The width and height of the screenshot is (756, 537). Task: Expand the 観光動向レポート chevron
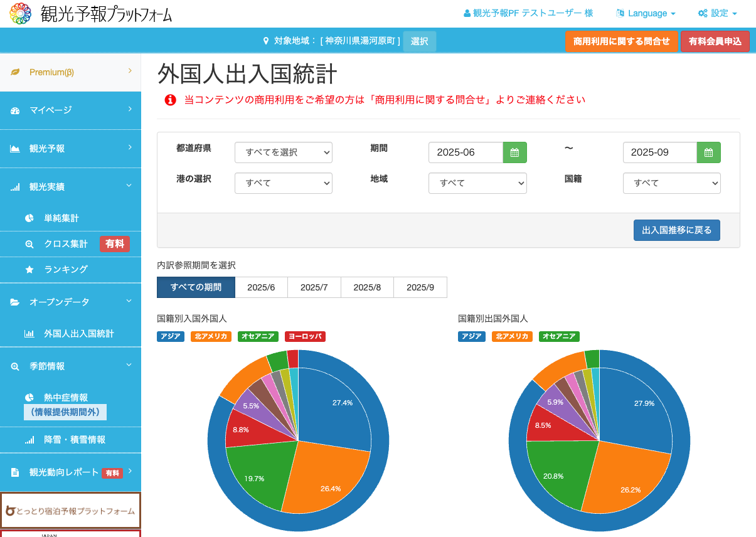point(130,471)
